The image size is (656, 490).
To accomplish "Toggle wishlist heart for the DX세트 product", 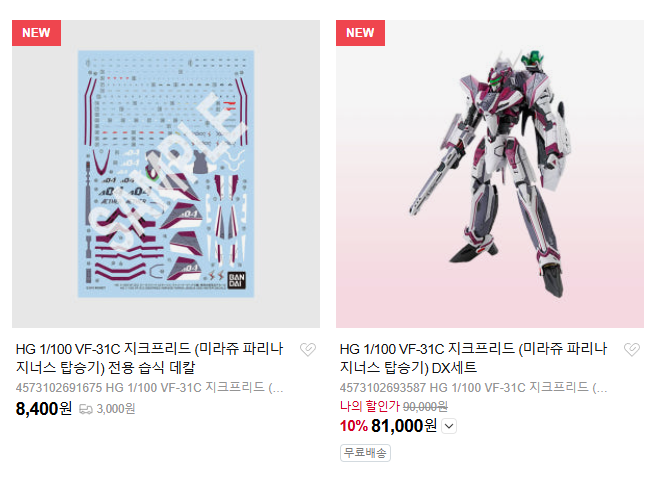I will pyautogui.click(x=632, y=349).
